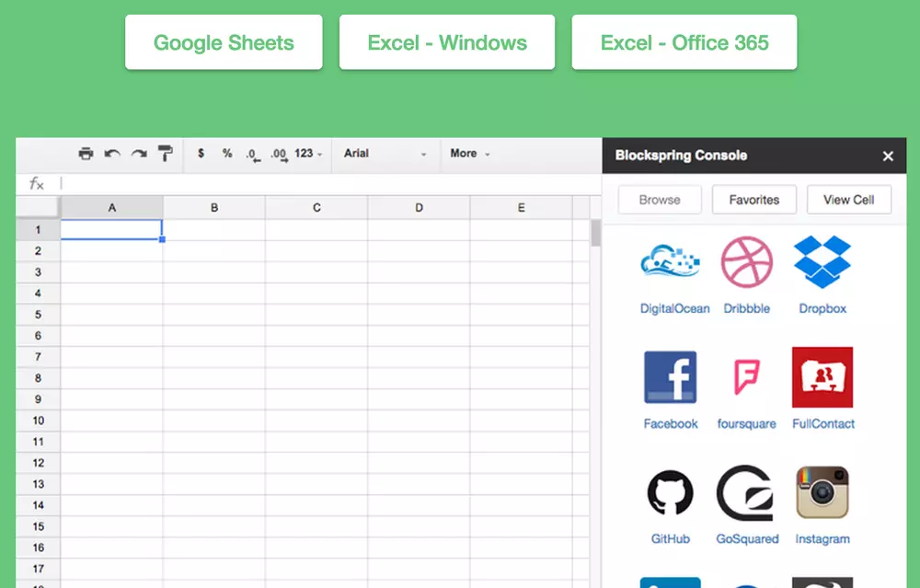Click the FullContact text link
Viewport: 920px width, 588px height.
(x=823, y=423)
